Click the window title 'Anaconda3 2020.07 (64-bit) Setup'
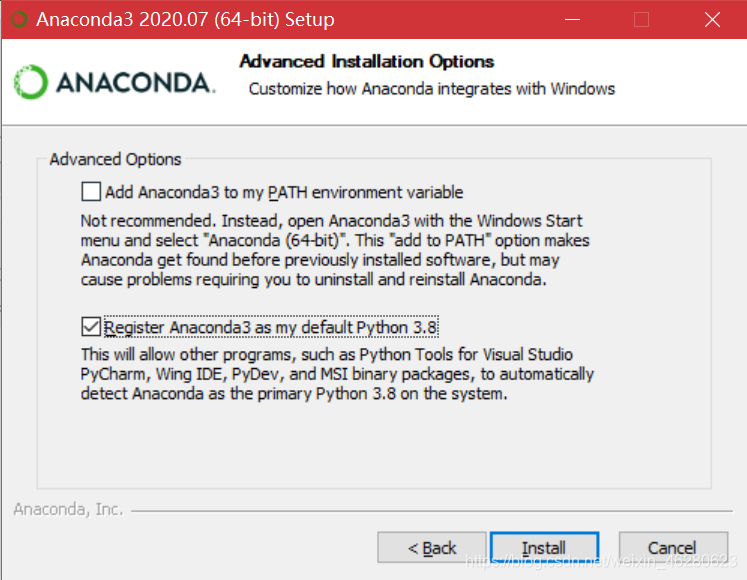Image resolution: width=747 pixels, height=580 pixels. [x=185, y=20]
